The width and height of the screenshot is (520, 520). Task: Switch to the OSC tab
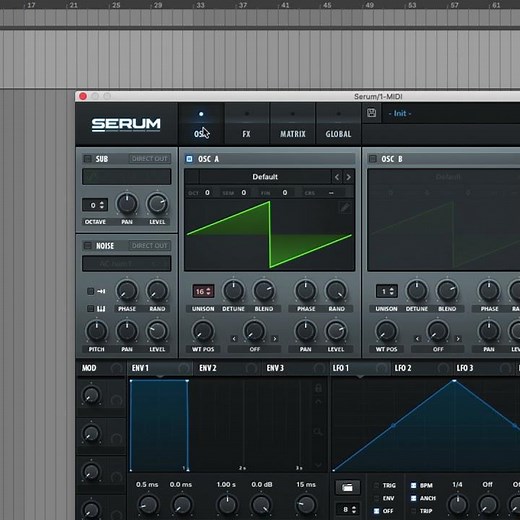[201, 124]
